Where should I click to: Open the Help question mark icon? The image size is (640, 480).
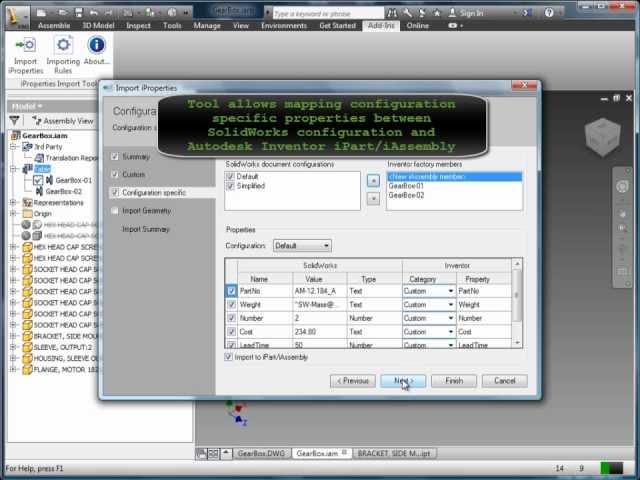(x=549, y=13)
